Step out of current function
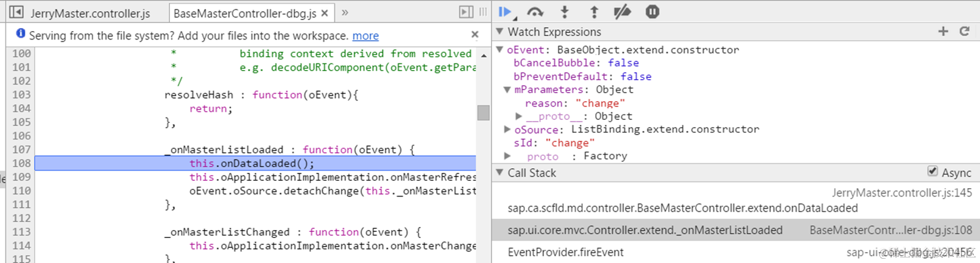 click(x=594, y=12)
